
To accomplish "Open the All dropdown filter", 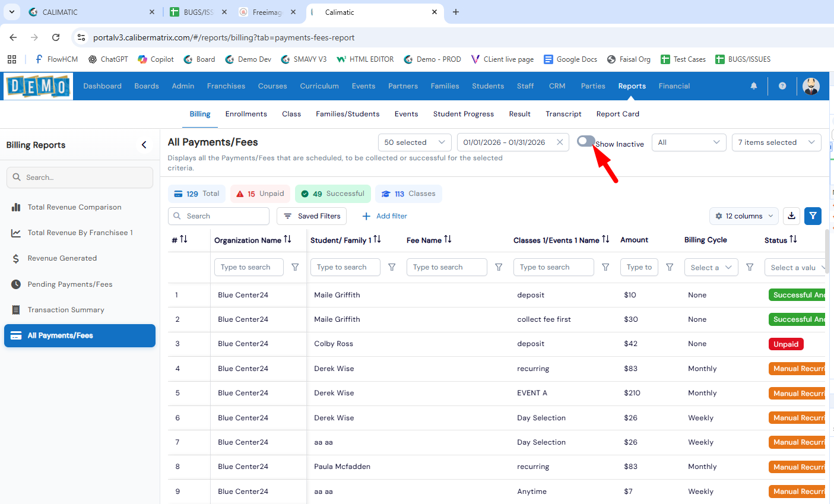I will click(689, 142).
